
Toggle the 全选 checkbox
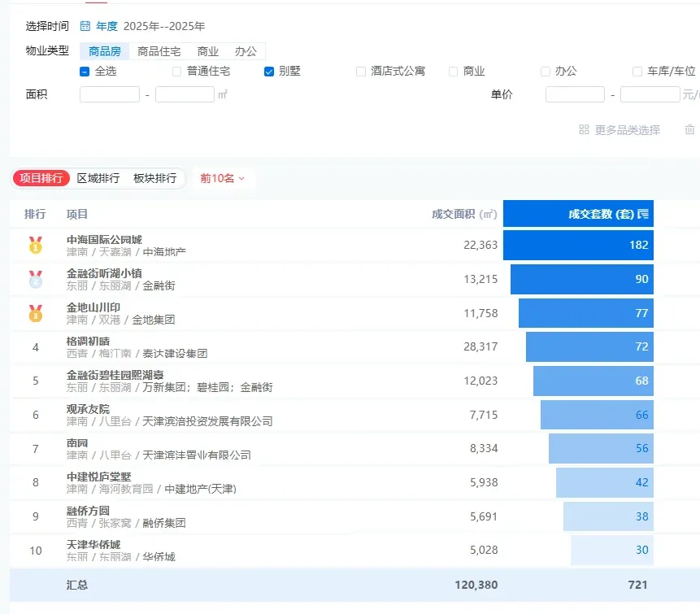click(85, 72)
